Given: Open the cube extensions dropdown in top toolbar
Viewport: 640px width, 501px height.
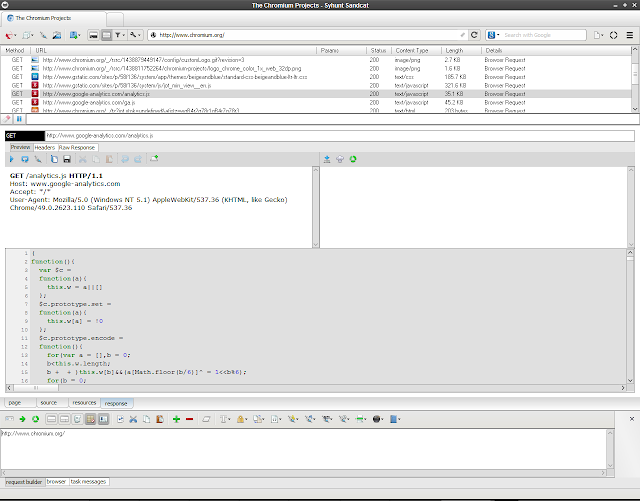Looking at the screenshot, I should pos(27,35).
